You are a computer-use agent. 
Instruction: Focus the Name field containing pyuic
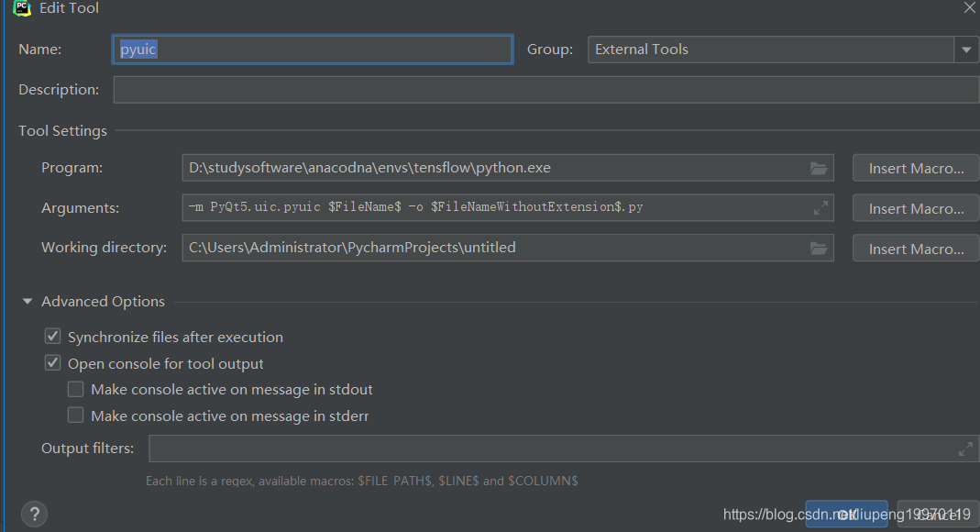313,50
